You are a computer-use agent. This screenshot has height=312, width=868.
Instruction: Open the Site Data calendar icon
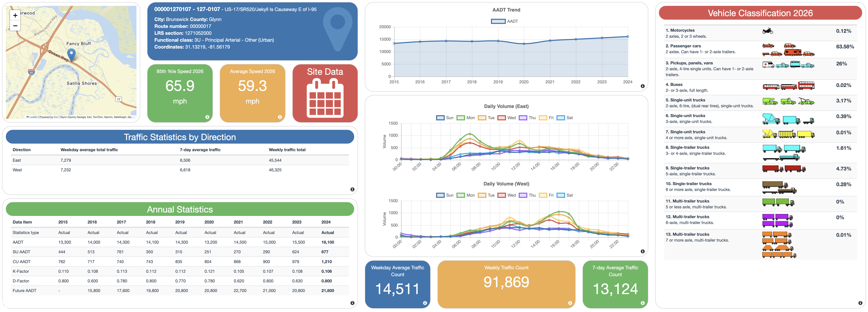pos(325,98)
